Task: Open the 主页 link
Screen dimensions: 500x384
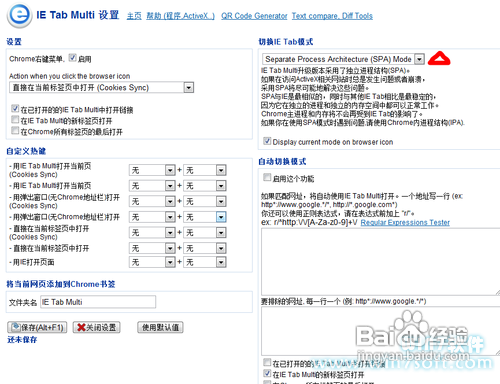Action: [x=134, y=16]
